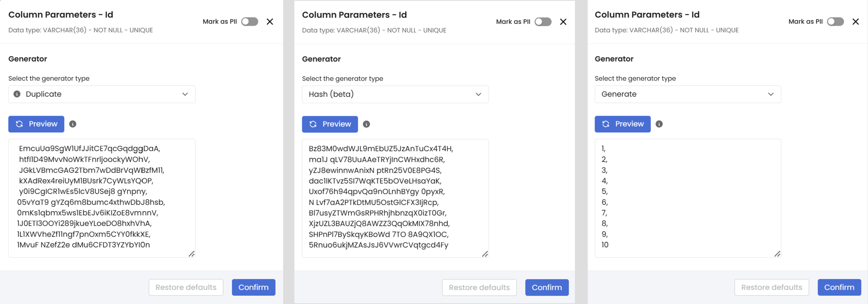Expand the Hash (beta) generator type dropdown
Image resolution: width=868 pixels, height=304 pixels.
tap(395, 94)
